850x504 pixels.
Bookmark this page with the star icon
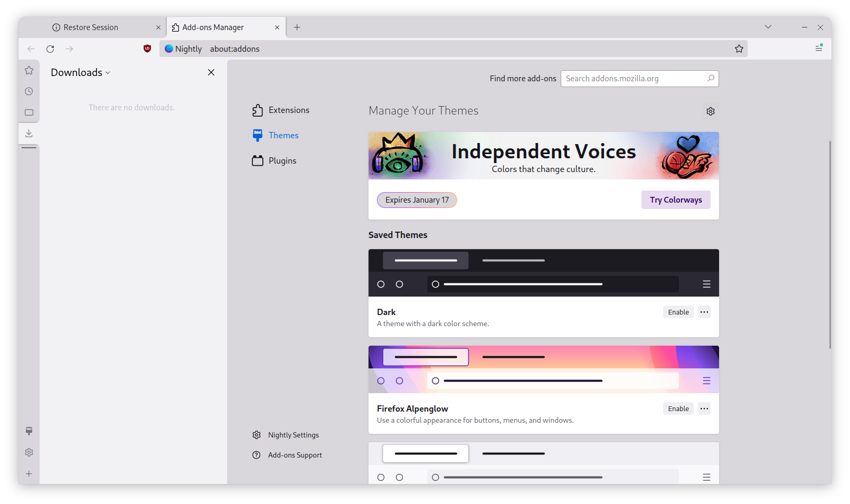coord(739,49)
